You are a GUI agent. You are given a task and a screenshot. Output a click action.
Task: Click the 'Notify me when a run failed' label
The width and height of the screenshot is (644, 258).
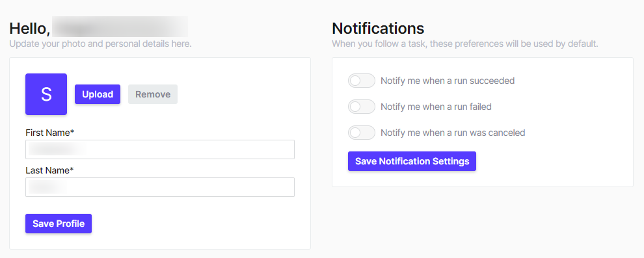tap(436, 107)
